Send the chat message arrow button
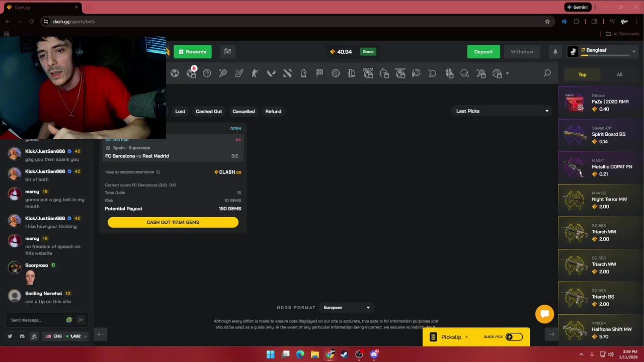 click(x=80, y=320)
